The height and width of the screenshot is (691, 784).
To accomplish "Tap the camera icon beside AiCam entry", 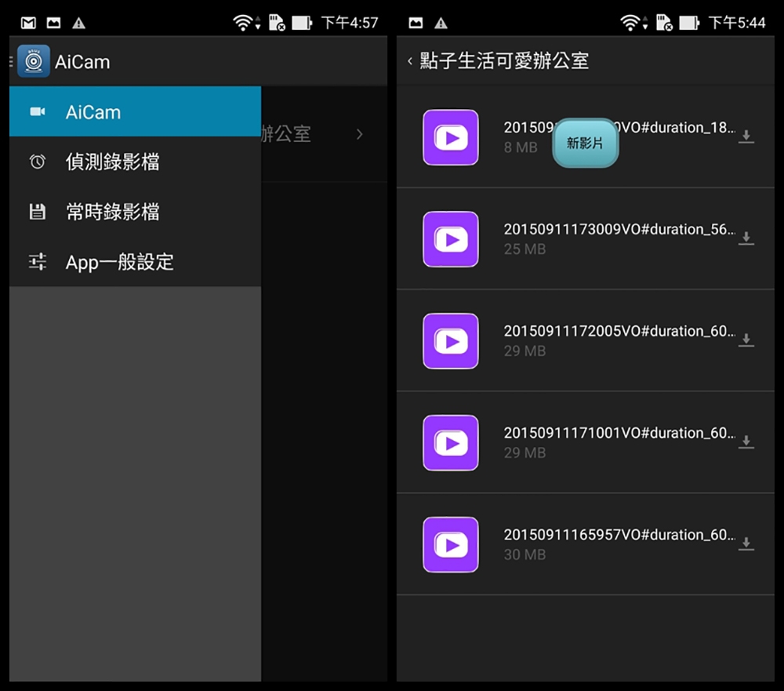I will point(38,111).
